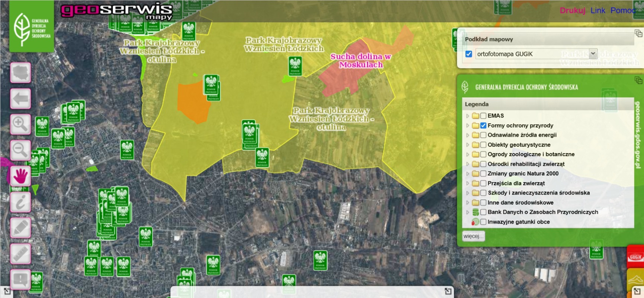This screenshot has width=644, height=298.
Task: Select the information identify tool
Action: click(x=20, y=202)
